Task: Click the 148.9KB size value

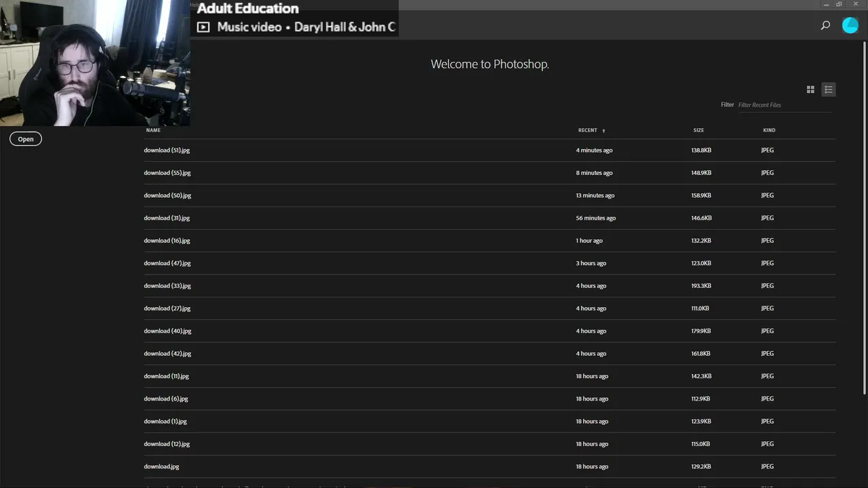Action: point(701,173)
